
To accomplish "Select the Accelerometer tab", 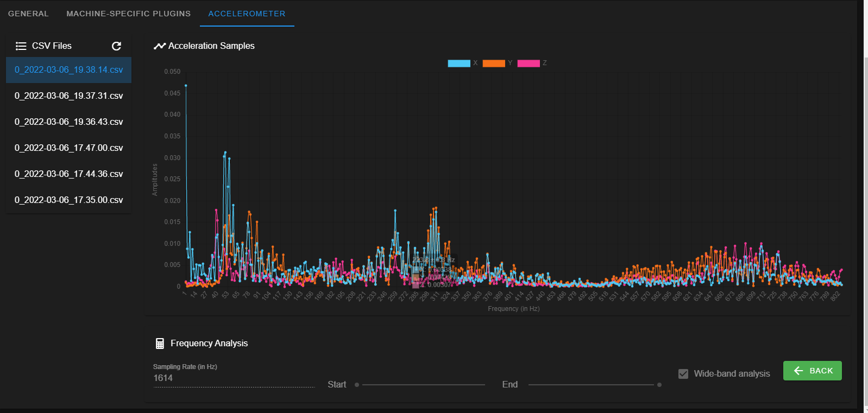I will point(247,14).
